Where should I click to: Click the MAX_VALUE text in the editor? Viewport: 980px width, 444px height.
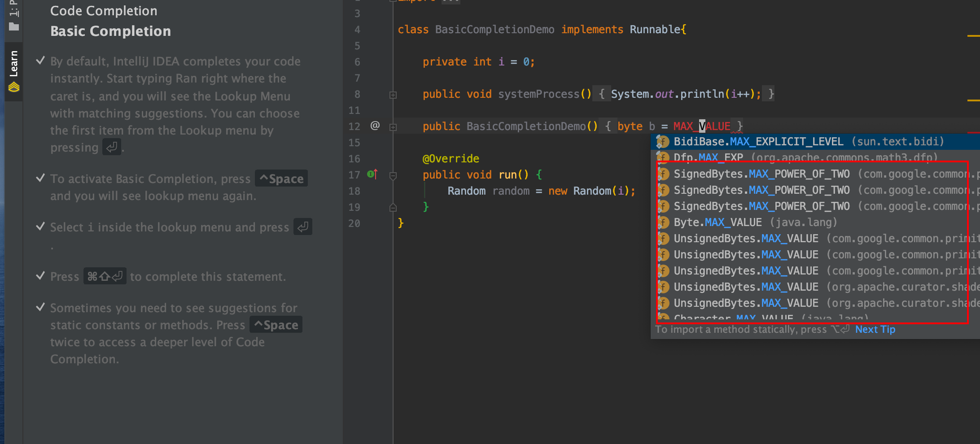click(702, 126)
